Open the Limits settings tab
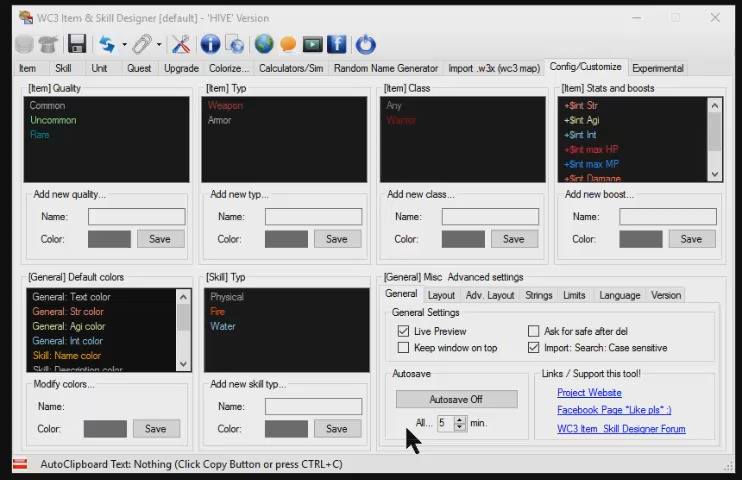The image size is (742, 480). pyautogui.click(x=574, y=295)
